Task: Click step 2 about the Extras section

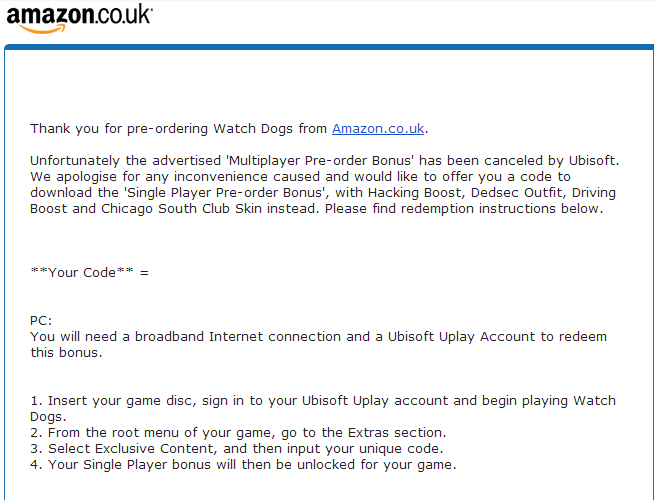Action: pos(238,432)
